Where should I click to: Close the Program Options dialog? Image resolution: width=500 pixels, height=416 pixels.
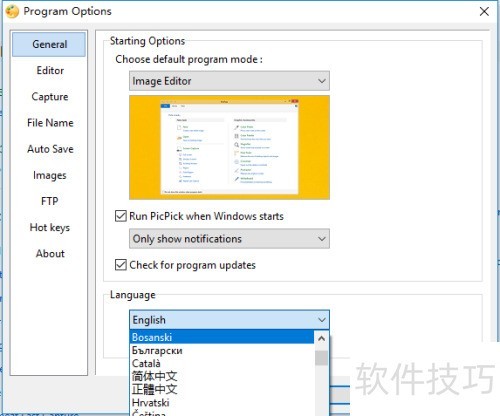pos(484,12)
